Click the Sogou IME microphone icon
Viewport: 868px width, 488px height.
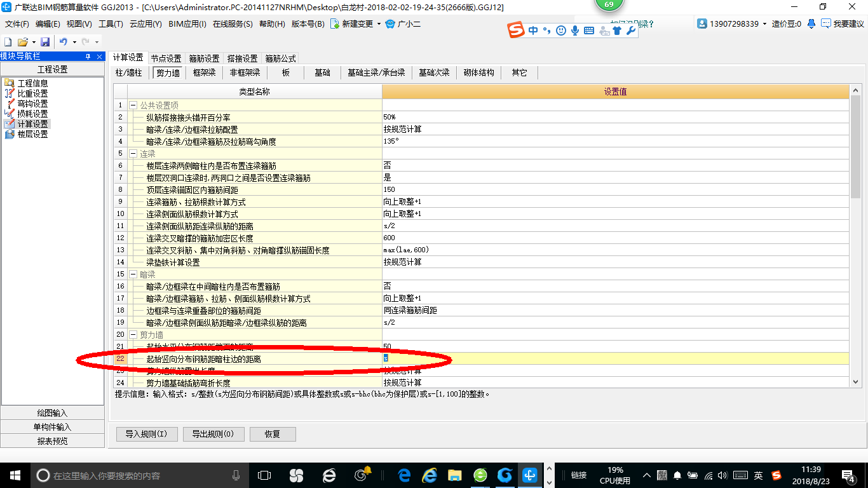[575, 30]
